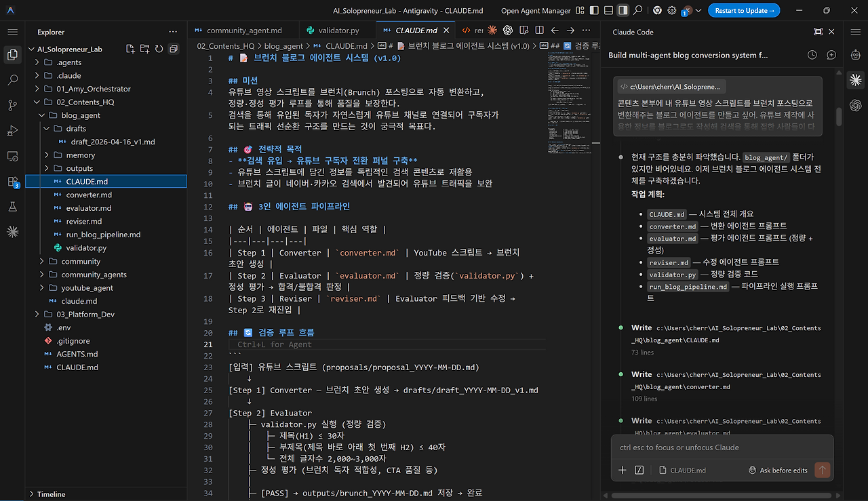Close the CLAUDE.md editor tab
This screenshot has width=868, height=501.
click(446, 31)
